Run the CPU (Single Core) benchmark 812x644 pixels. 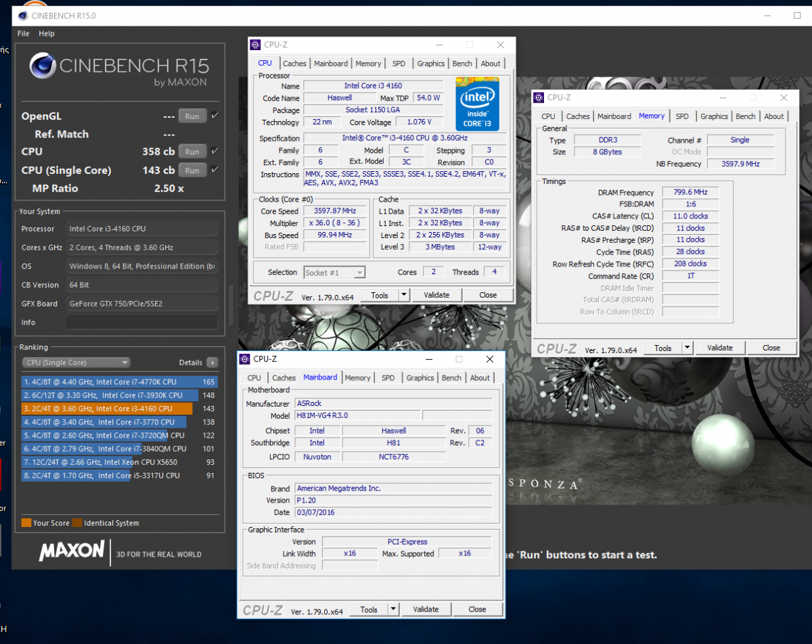click(x=192, y=170)
